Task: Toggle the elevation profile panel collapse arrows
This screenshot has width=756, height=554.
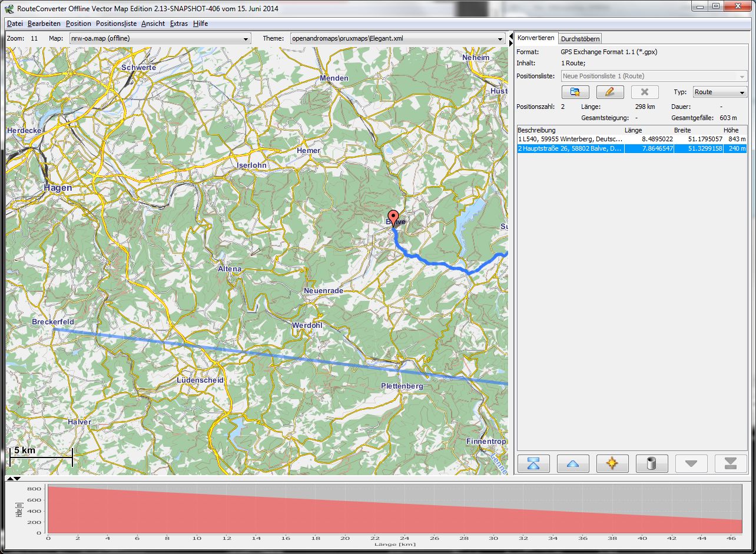Action: (x=13, y=479)
